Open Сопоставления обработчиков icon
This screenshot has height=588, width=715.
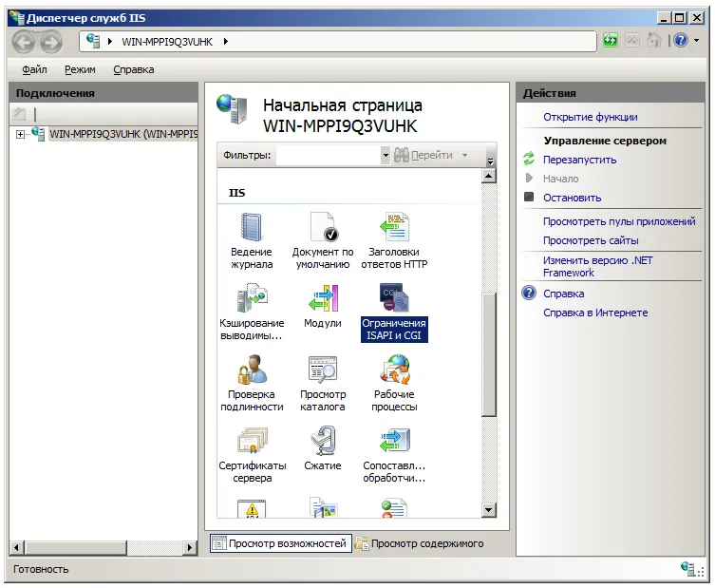point(394,441)
